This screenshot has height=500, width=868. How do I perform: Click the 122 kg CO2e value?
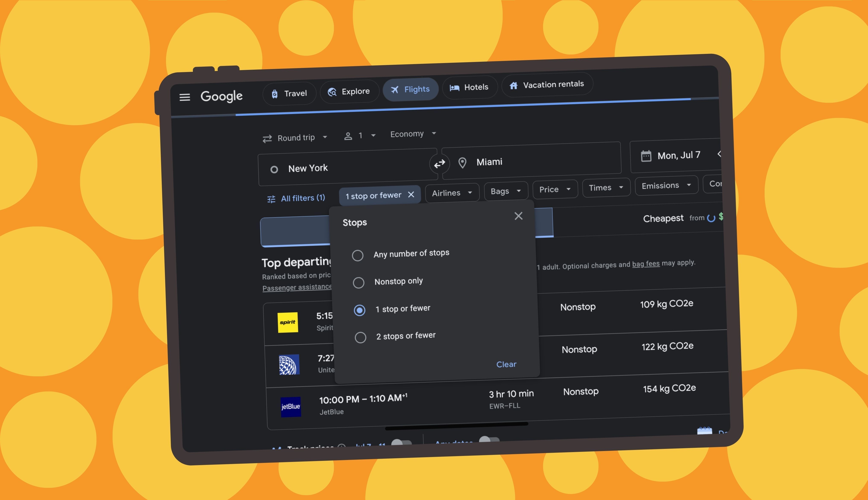667,346
